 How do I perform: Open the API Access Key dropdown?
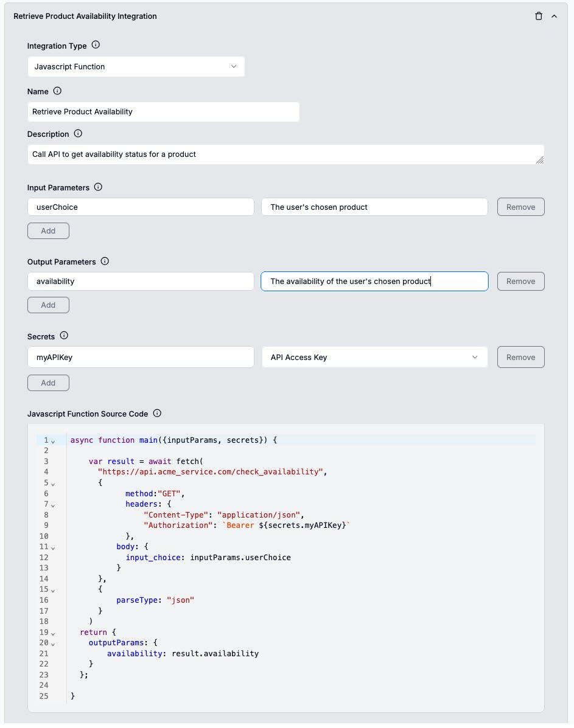point(374,358)
